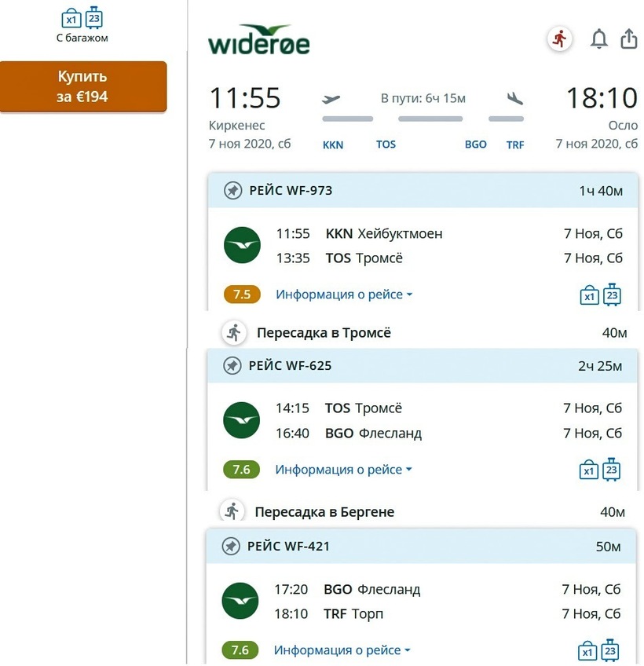
Task: Click the notification bell icon
Action: [x=599, y=38]
